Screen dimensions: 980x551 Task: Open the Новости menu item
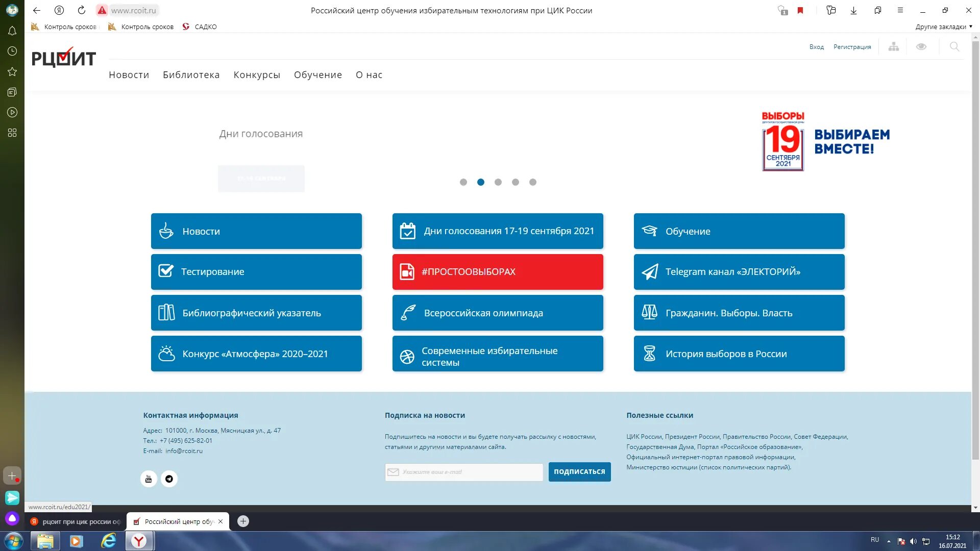point(129,75)
